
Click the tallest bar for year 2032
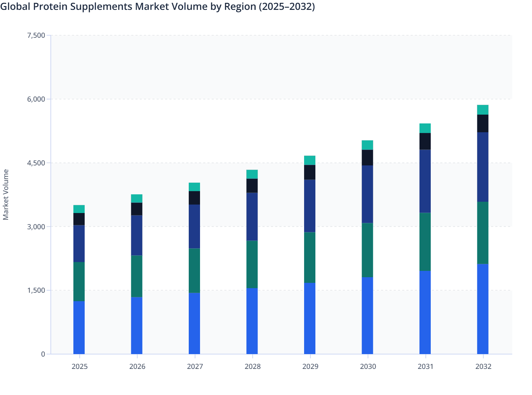pyautogui.click(x=483, y=229)
